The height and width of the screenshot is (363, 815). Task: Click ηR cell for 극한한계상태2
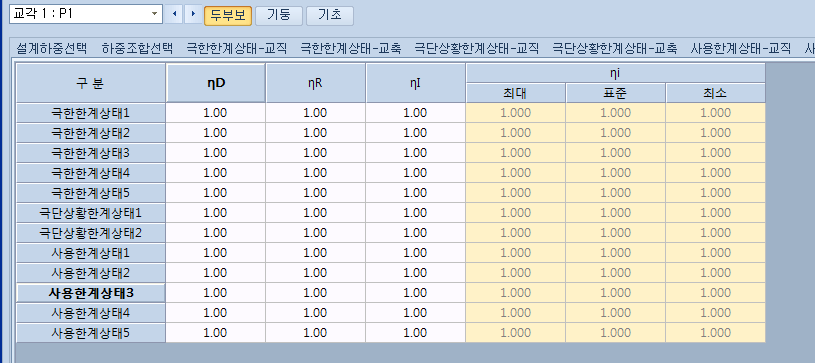316,133
